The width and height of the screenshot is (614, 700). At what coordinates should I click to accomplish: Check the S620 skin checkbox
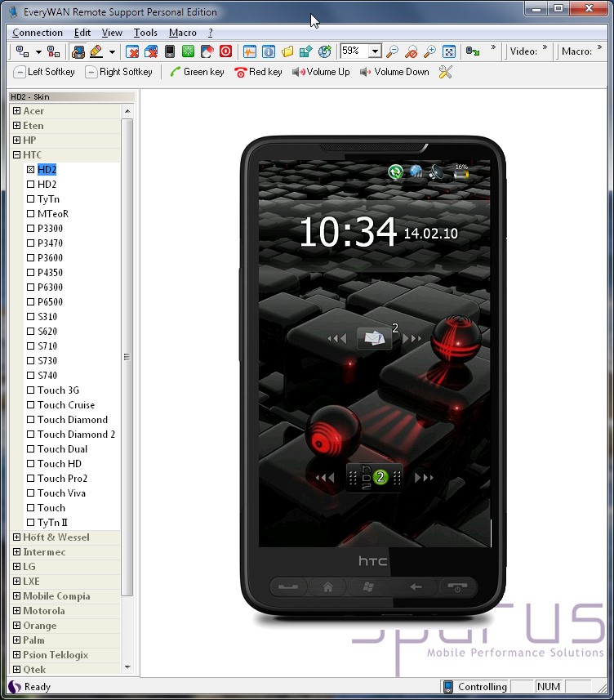pos(30,332)
